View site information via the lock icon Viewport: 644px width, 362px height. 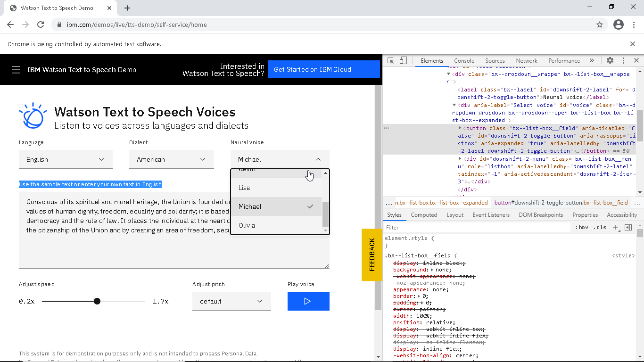pos(59,25)
